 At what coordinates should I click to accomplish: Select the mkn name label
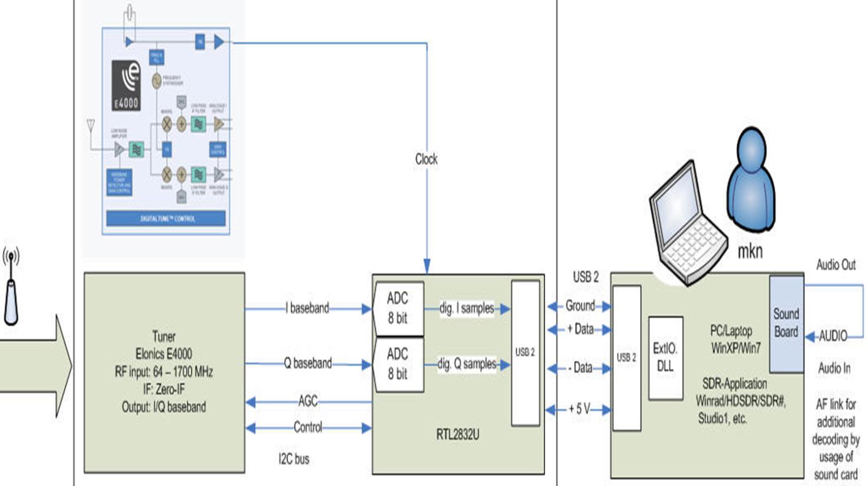(750, 252)
